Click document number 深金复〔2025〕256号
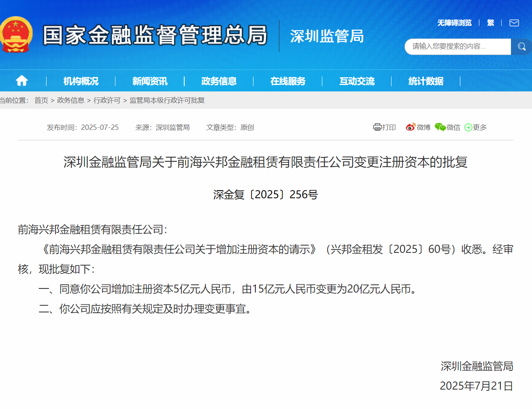The image size is (532, 409). click(266, 195)
